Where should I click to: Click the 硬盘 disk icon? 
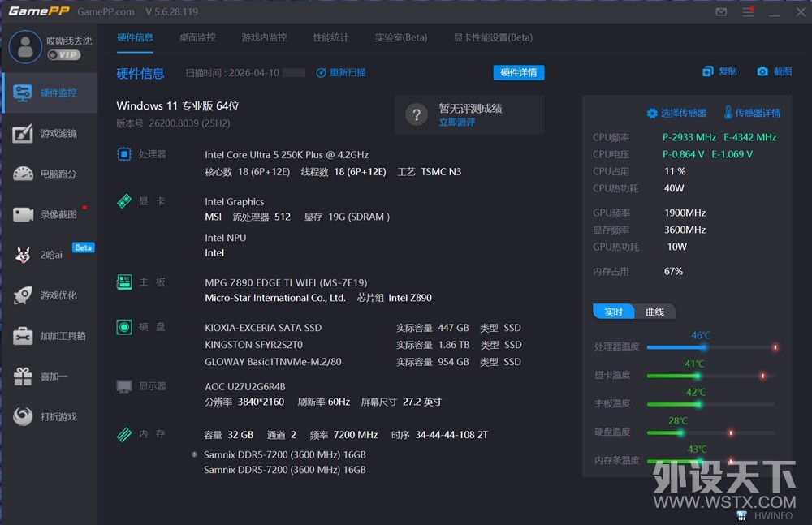click(123, 327)
